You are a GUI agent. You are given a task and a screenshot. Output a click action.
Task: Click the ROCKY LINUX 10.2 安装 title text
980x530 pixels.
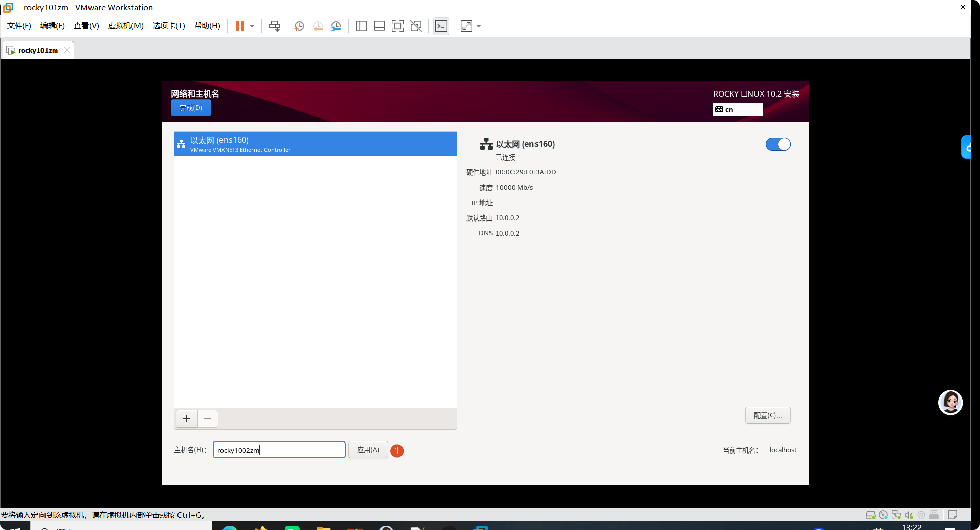(756, 94)
